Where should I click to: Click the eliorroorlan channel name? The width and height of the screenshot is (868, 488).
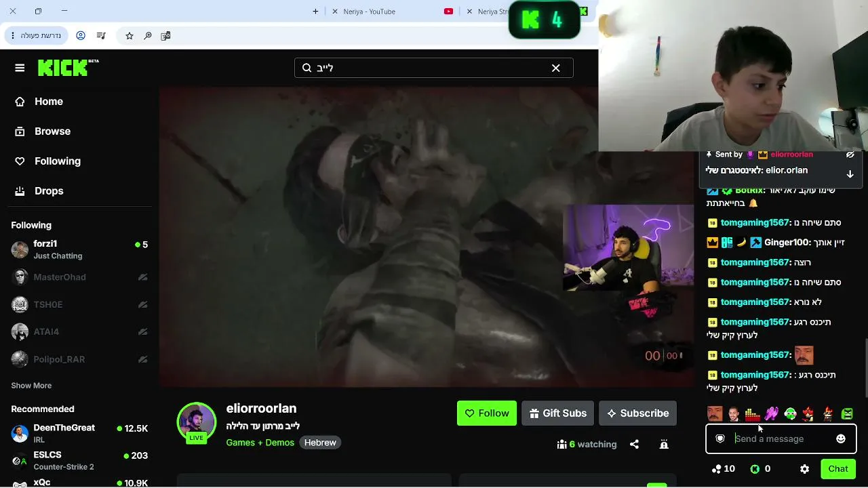261,409
